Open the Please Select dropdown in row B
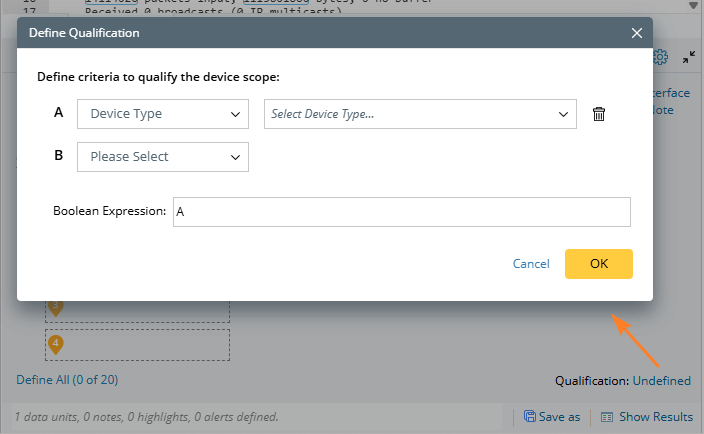The height and width of the screenshot is (434, 704). pyautogui.click(x=163, y=156)
